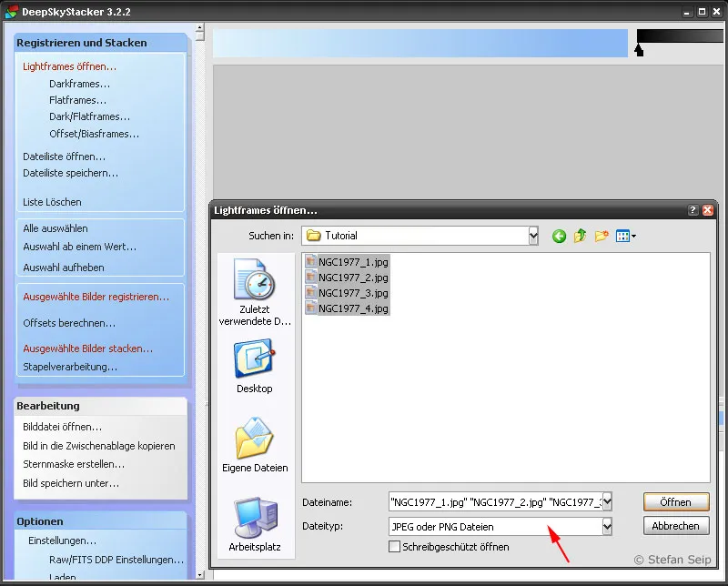Click the DeepSkyStacker application icon in title bar

pyautogui.click(x=11, y=12)
